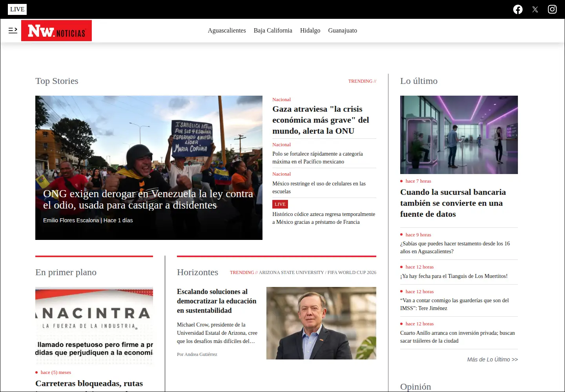This screenshot has width=565, height=392.
Task: Open the CANACINTRA article image
Action: (94, 326)
